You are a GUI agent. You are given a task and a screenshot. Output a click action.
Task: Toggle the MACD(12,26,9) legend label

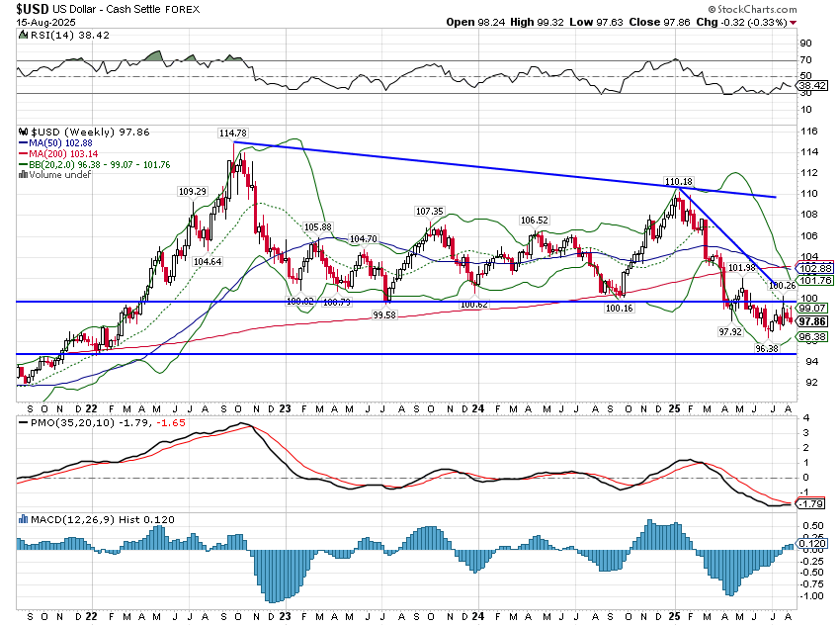coord(74,518)
